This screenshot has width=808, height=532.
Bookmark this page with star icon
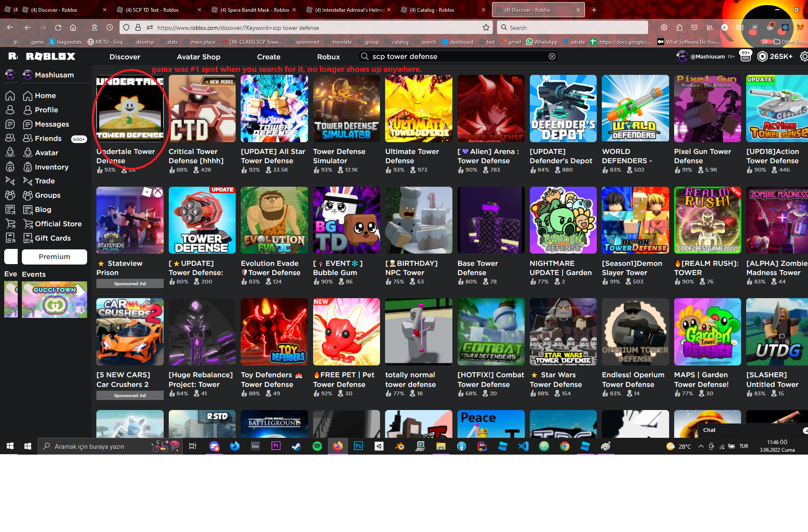(x=486, y=28)
